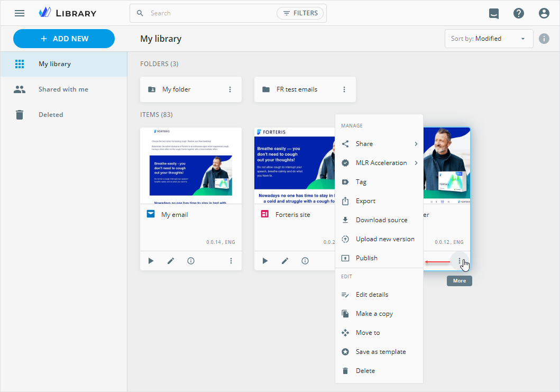
Task: Go to Shared with me section
Action: (63, 89)
